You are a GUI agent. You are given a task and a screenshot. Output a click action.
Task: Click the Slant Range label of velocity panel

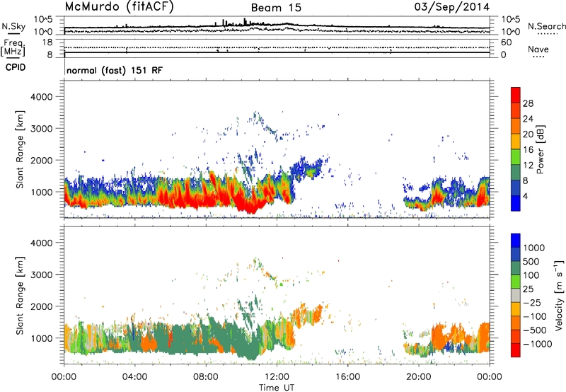pos(20,296)
